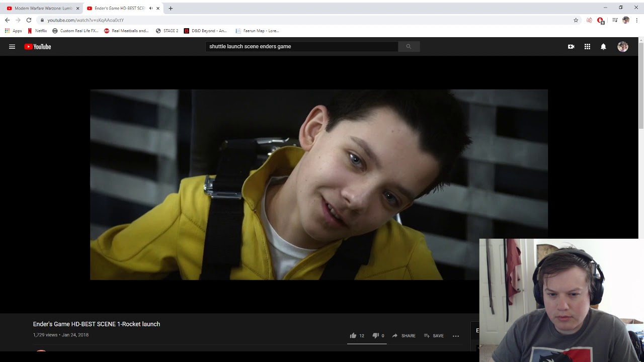Screen dimensions: 644x362
Task: Open the YouTube hamburger guide menu
Action: (12, 47)
